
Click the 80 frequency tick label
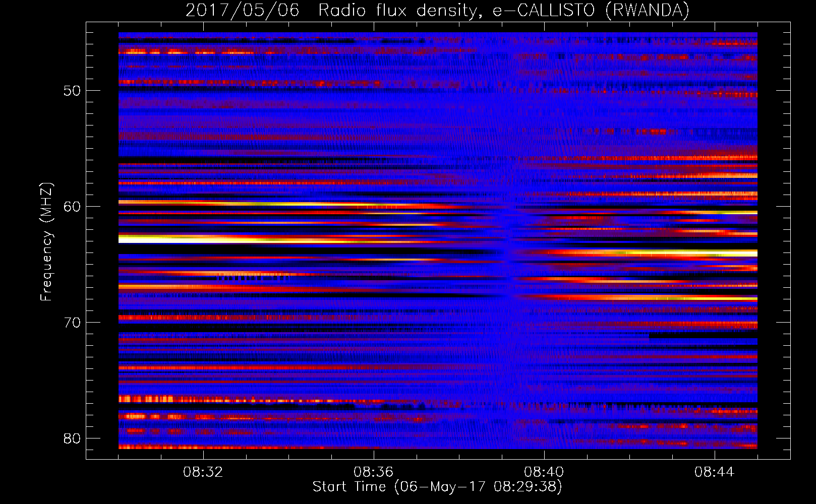72,438
